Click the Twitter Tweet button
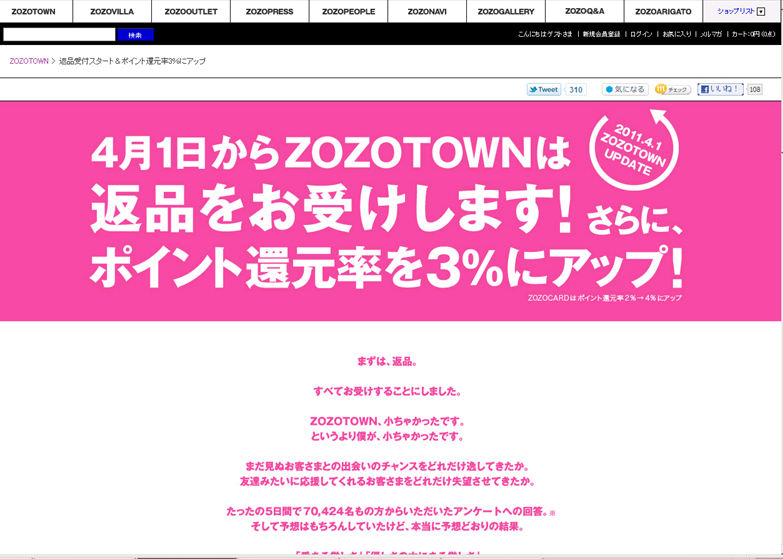 pos(544,89)
